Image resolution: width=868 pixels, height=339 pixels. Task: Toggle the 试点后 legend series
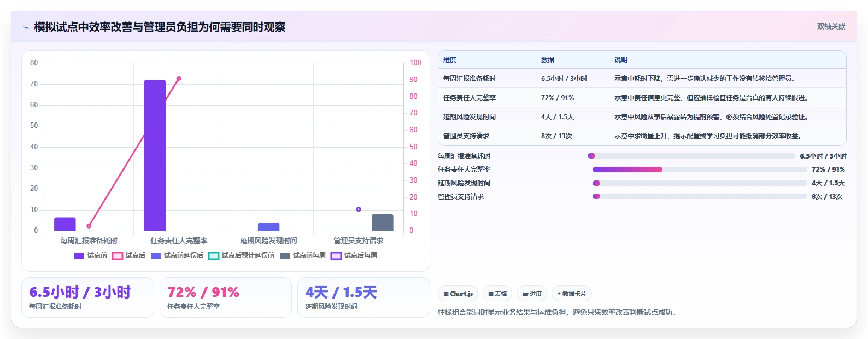129,255
